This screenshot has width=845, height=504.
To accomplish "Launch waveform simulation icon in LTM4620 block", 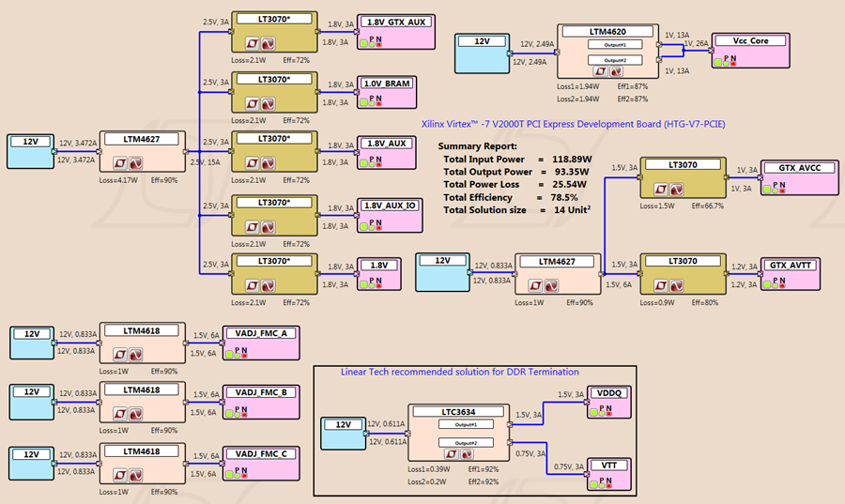I will pyautogui.click(x=615, y=71).
